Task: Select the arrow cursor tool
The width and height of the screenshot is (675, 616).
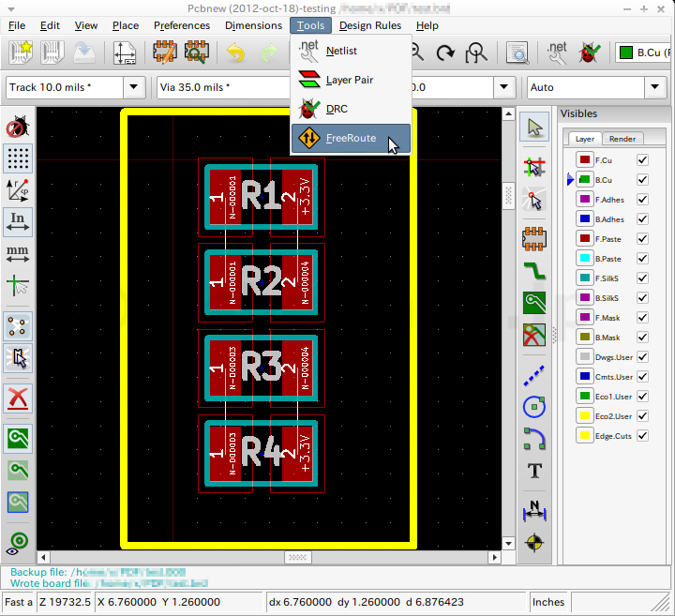Action: pos(534,127)
